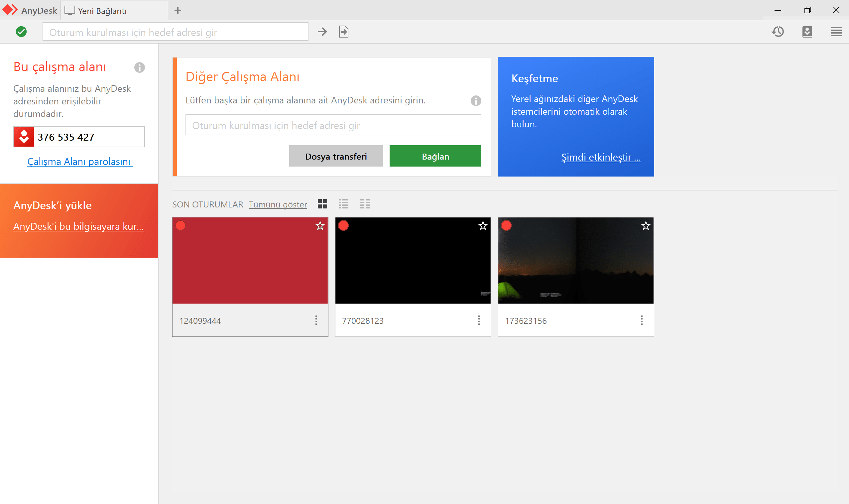Click Şimdi etkinleştir link
Viewport: 849px width, 504px height.
[x=601, y=157]
